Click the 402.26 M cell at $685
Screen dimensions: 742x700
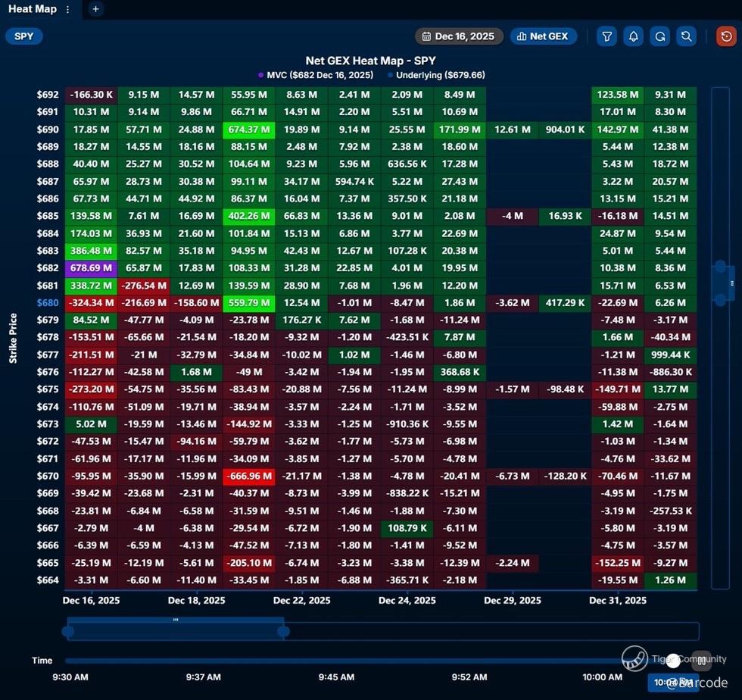point(249,216)
